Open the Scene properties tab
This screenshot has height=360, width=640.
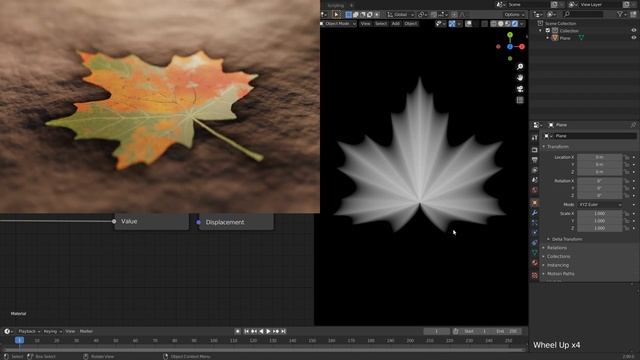(535, 180)
